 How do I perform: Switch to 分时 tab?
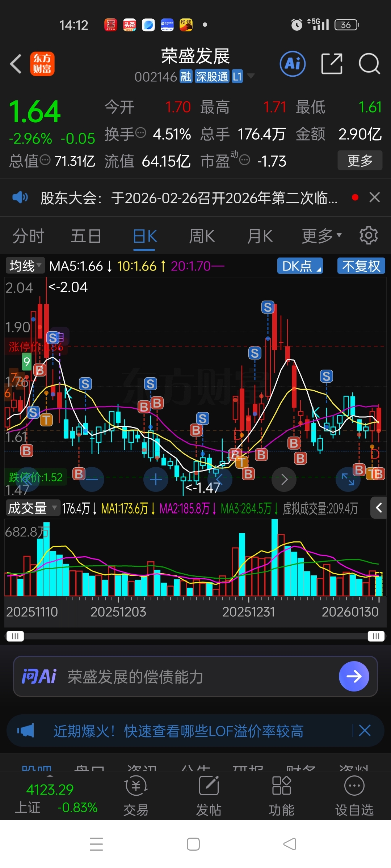[x=28, y=236]
